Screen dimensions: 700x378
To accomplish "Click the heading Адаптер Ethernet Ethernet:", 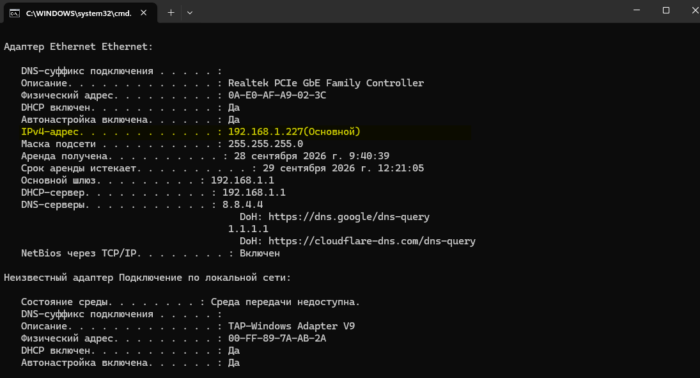I will [x=78, y=46].
